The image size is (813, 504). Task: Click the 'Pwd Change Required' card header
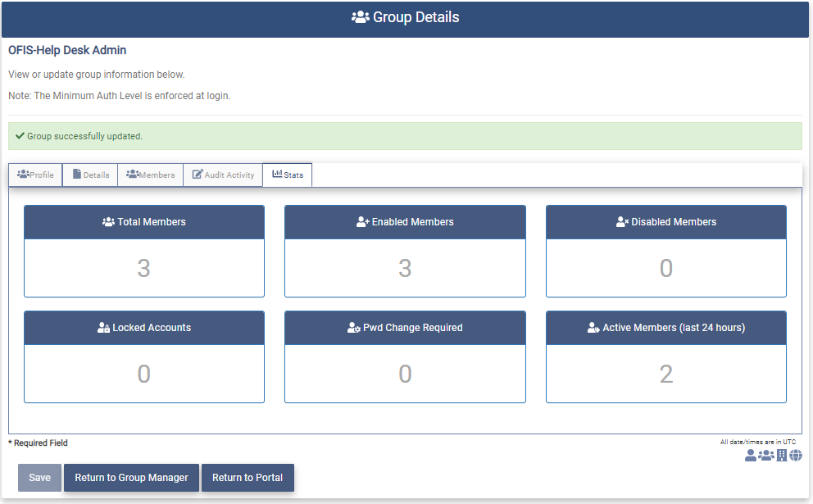click(405, 328)
